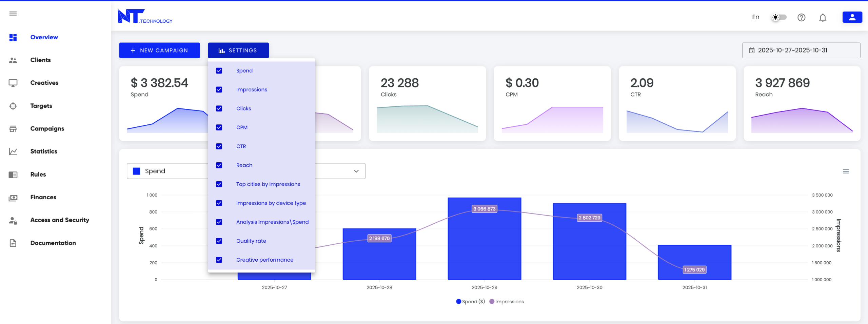Open the Statistics chart icon
The width and height of the screenshot is (868, 324).
click(x=13, y=151)
